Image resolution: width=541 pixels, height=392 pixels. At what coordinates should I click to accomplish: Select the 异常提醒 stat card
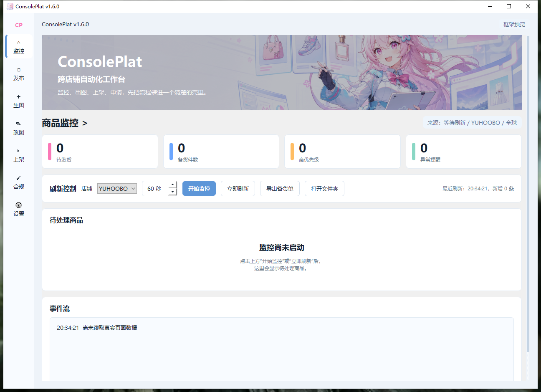464,152
